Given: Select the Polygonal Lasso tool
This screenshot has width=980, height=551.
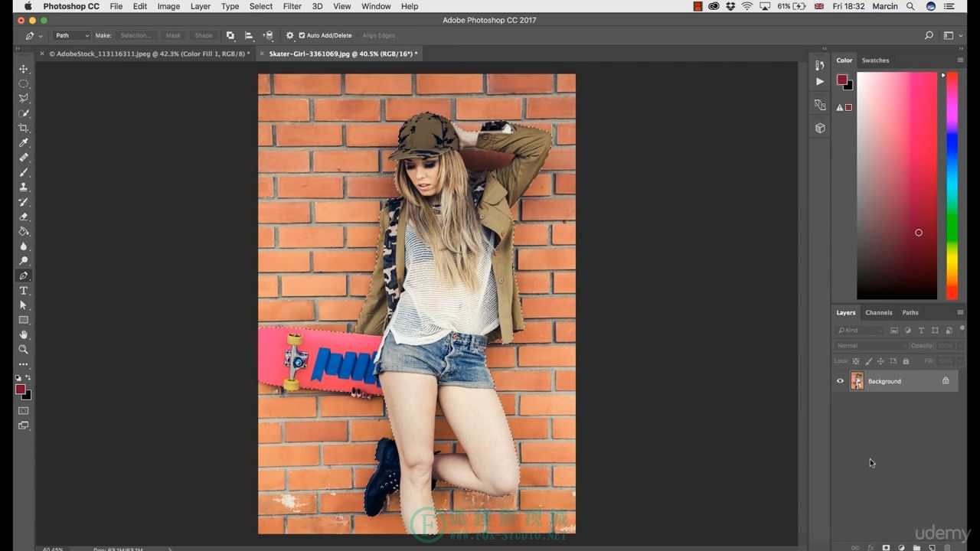Looking at the screenshot, I should (x=24, y=98).
